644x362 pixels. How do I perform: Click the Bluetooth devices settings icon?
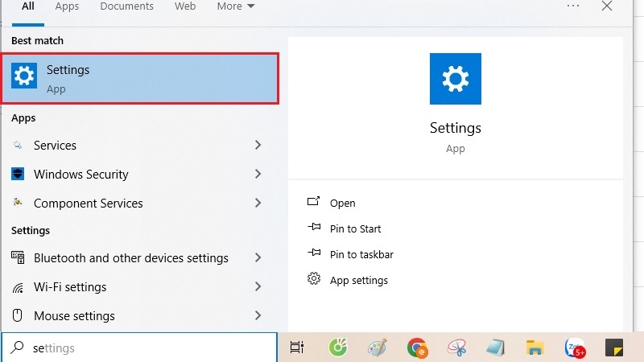click(18, 257)
